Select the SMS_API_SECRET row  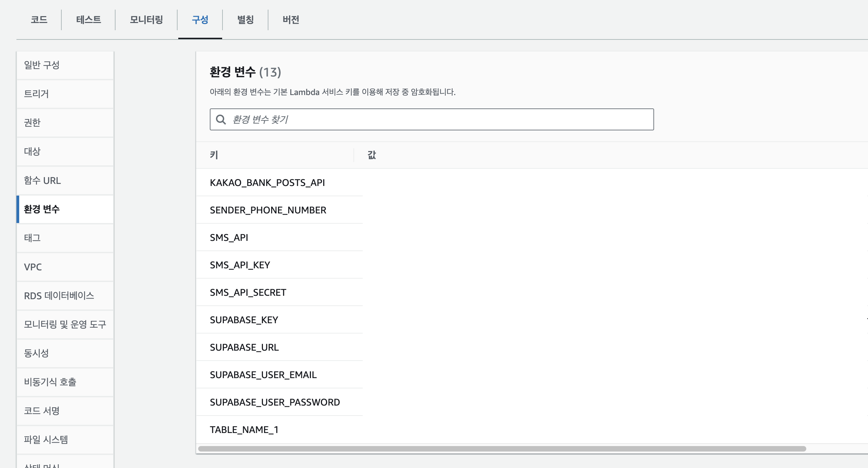248,292
